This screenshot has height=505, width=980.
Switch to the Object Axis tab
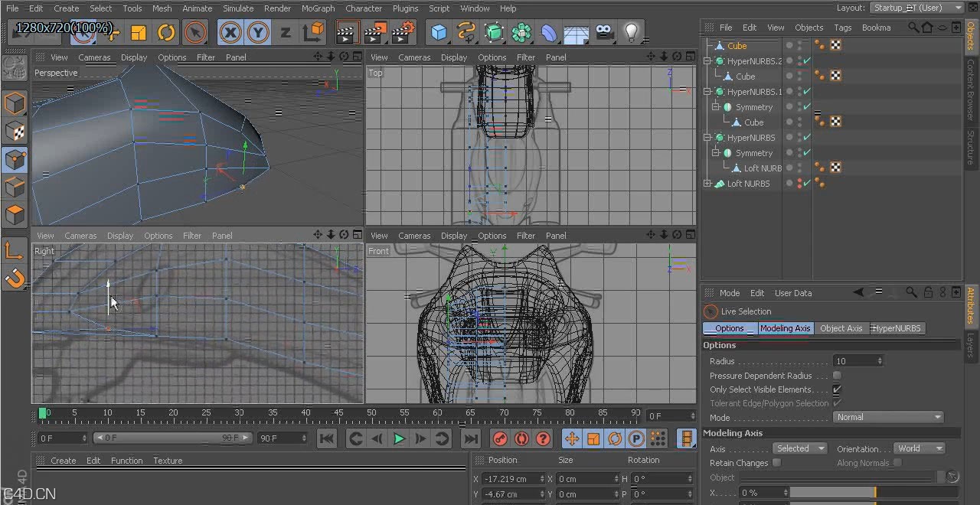point(841,328)
